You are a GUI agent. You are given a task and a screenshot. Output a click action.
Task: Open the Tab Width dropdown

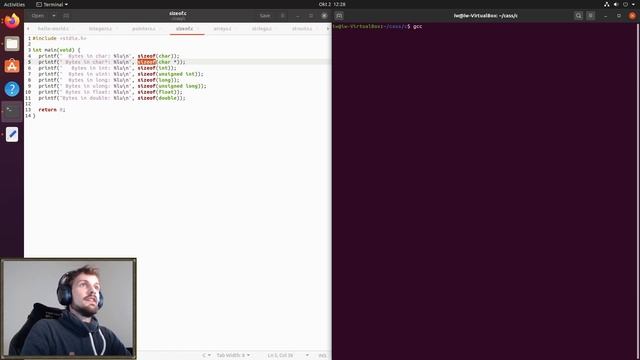click(x=233, y=355)
